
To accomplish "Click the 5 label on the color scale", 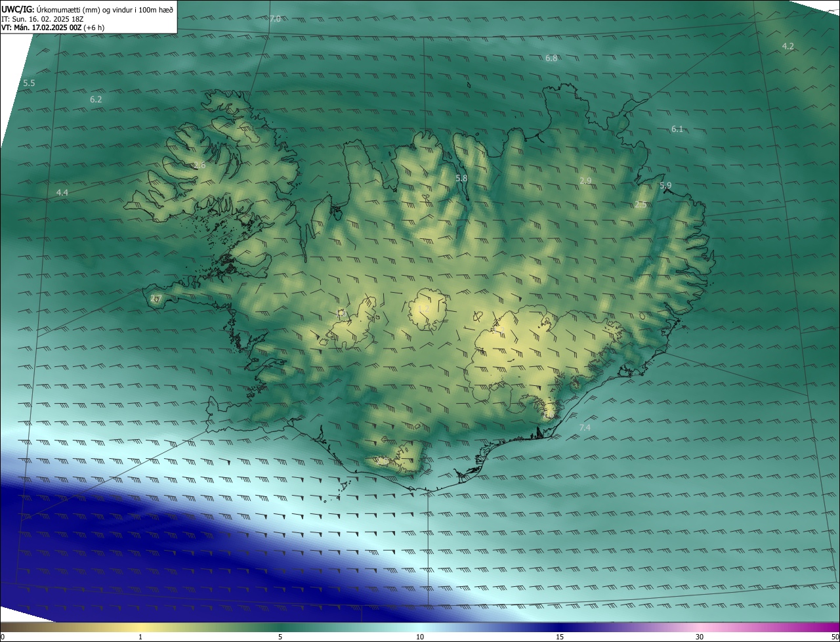I will click(x=280, y=637).
